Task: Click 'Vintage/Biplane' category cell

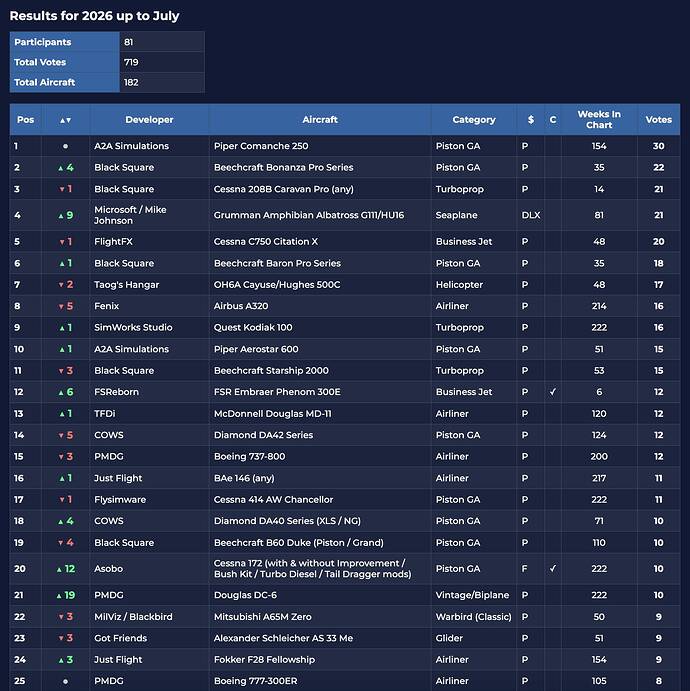Action: (x=472, y=595)
